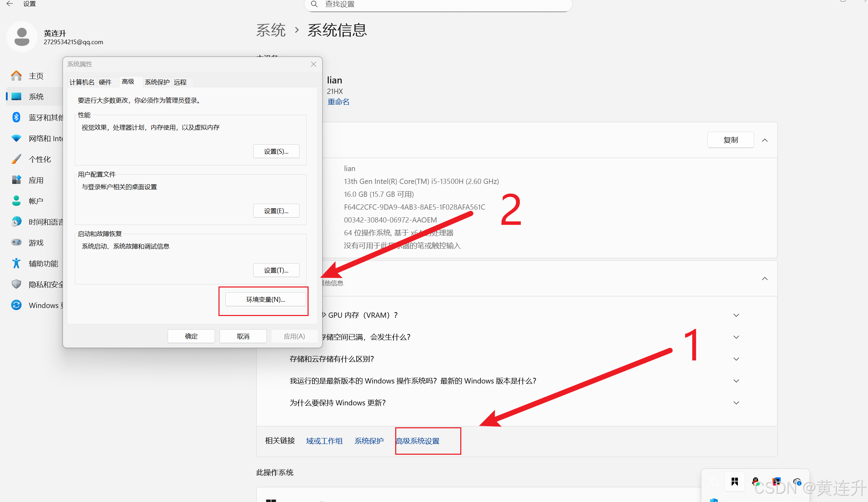Open the 高级系统设置 link
Viewport: 868px width, 502px height.
(x=417, y=441)
